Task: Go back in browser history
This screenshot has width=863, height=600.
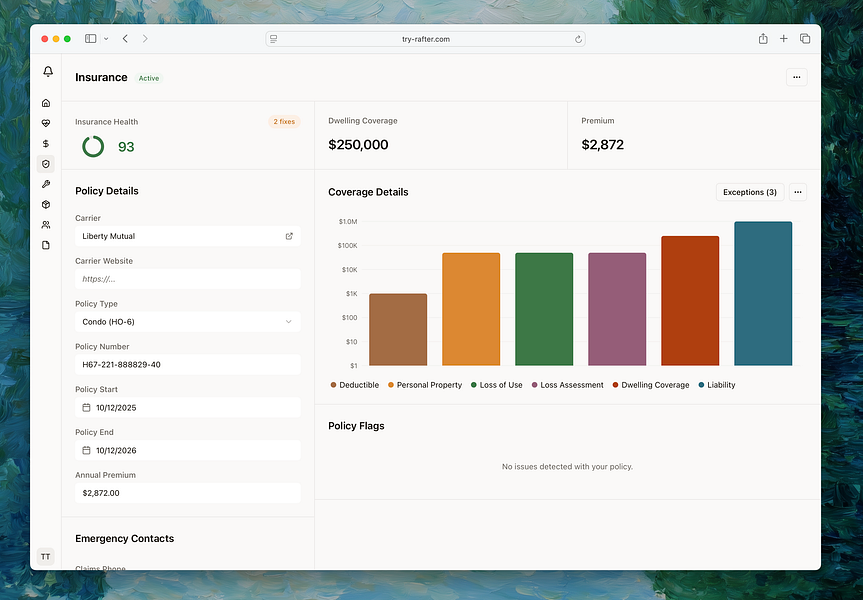Action: coord(125,39)
